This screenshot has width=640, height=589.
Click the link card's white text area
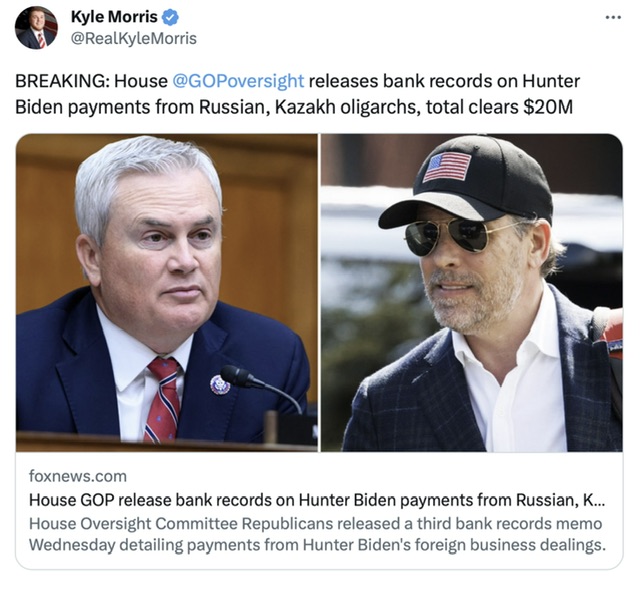pos(319,510)
